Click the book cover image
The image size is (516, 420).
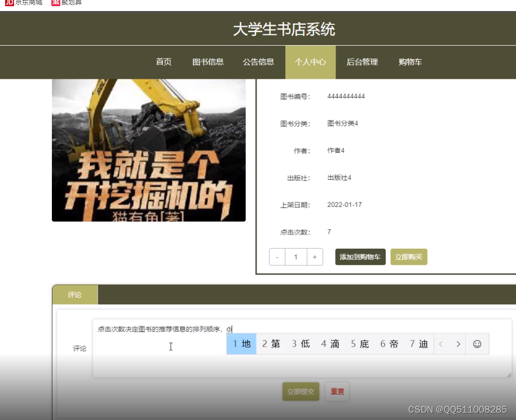tap(149, 150)
